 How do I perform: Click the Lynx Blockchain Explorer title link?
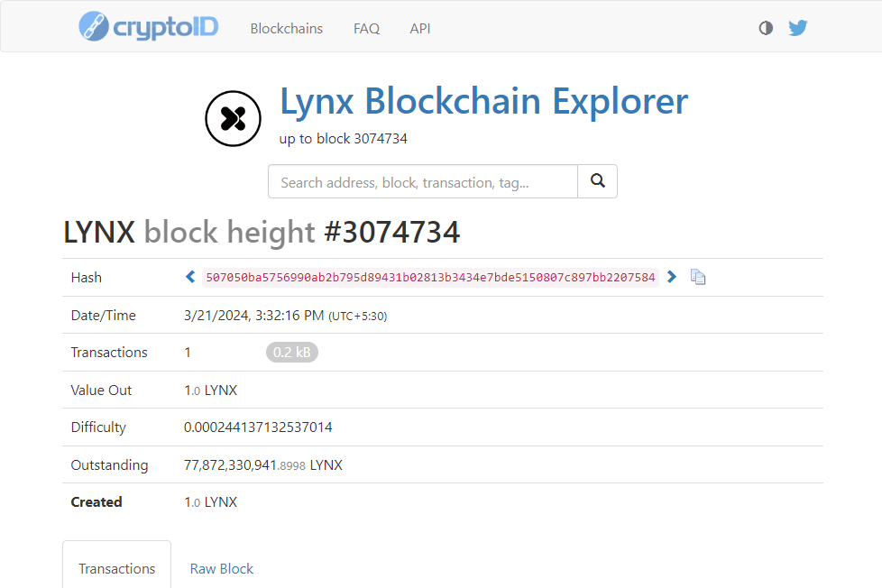(483, 101)
